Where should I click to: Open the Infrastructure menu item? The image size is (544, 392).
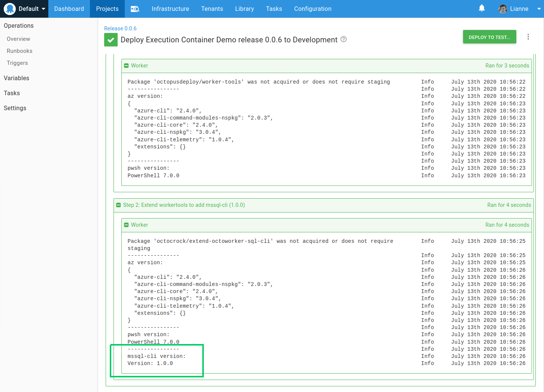(x=170, y=9)
